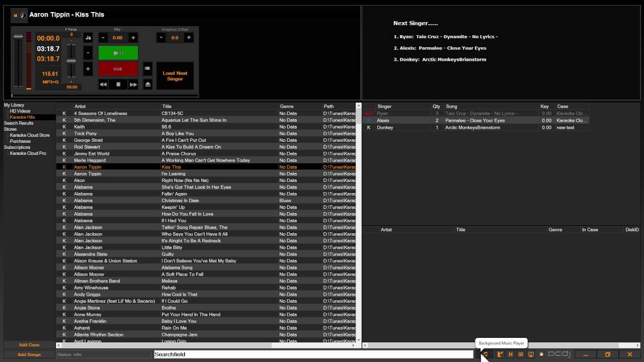Click the Case column header in the singer list

[572, 106]
